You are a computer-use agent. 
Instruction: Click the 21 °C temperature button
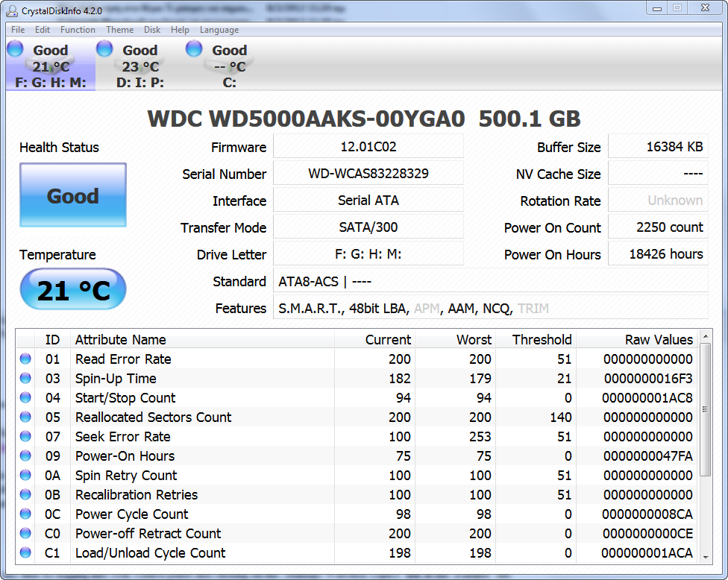click(73, 289)
